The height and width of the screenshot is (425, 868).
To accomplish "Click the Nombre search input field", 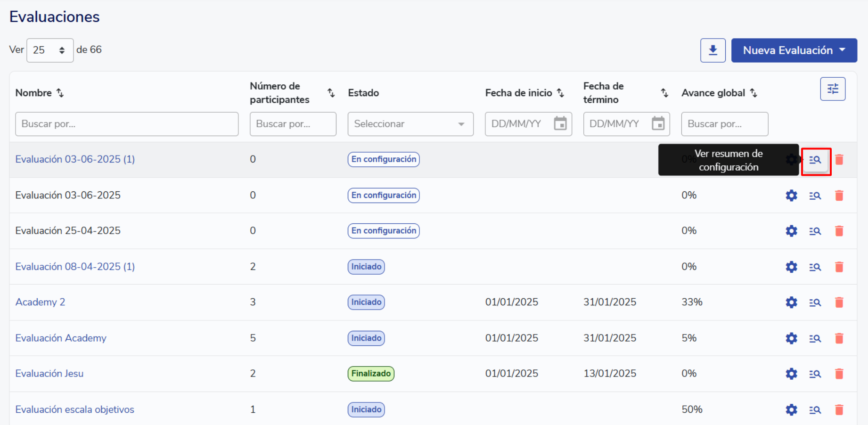I will click(126, 124).
